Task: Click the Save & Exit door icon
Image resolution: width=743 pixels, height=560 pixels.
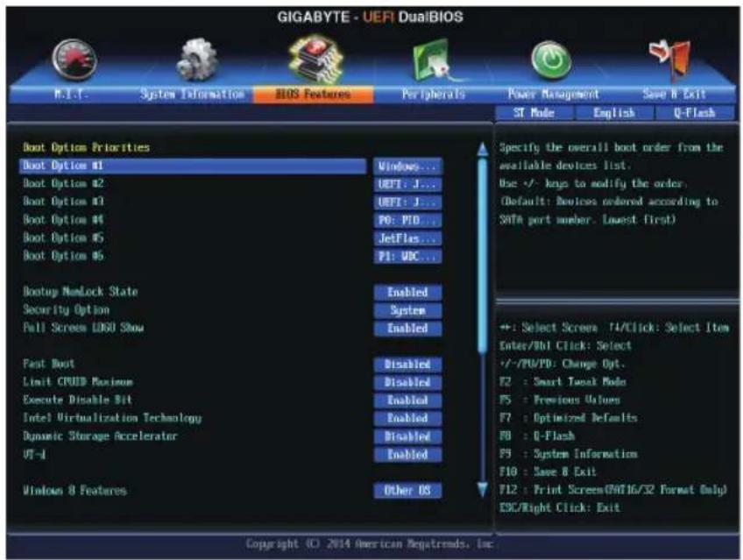Action: (670, 60)
